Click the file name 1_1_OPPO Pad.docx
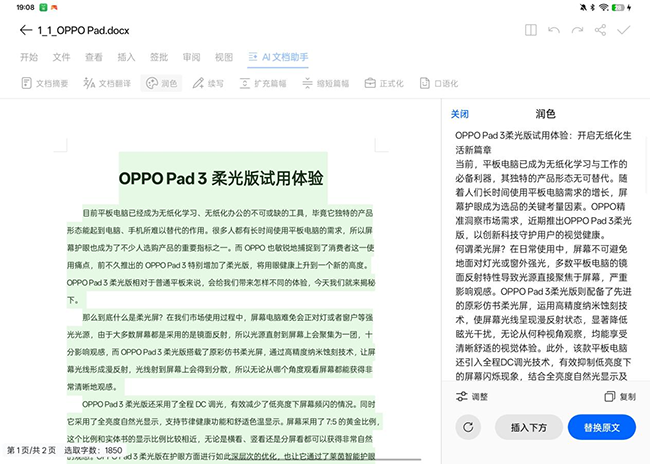The image size is (650, 464). point(83,30)
